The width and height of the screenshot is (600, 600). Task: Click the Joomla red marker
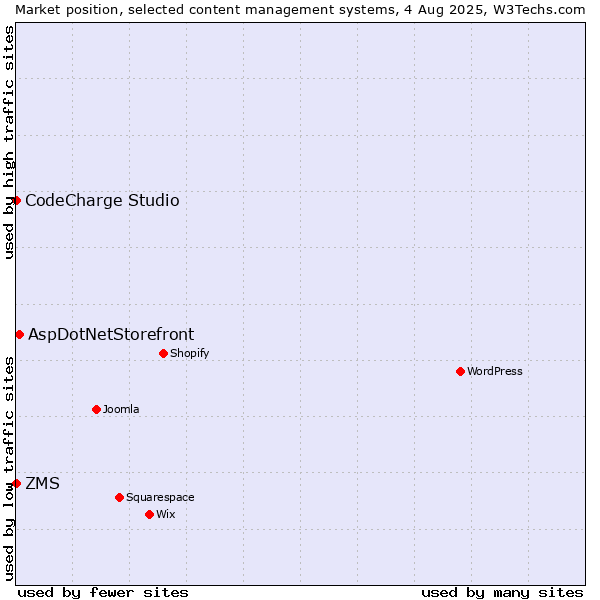point(96,410)
